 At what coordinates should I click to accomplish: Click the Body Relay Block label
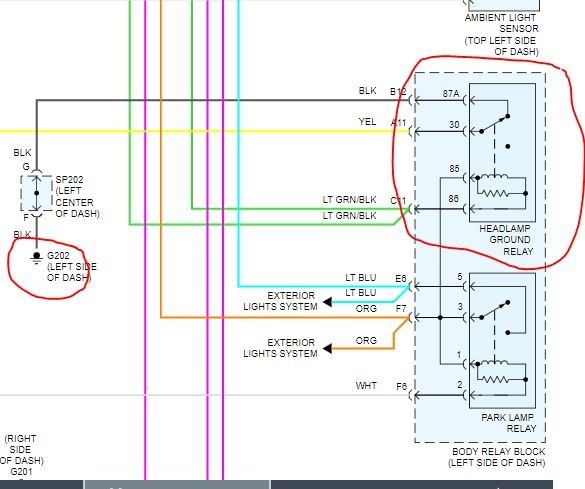click(498, 452)
